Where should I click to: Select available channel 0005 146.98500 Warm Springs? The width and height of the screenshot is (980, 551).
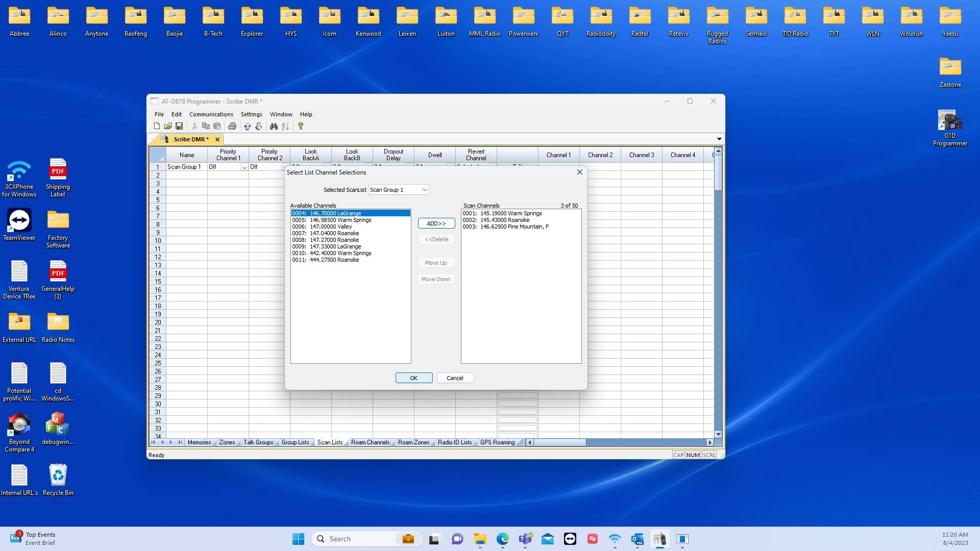click(x=351, y=220)
